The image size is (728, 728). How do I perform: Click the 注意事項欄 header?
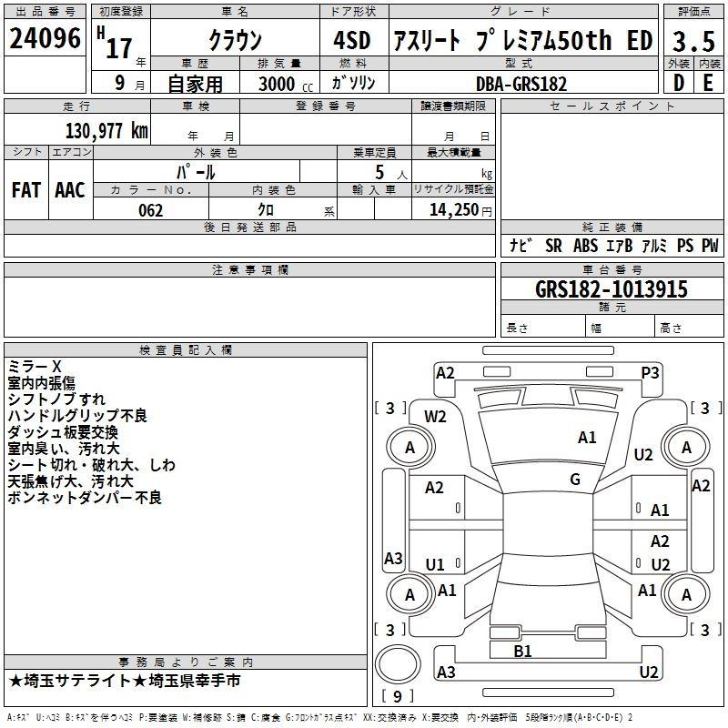pyautogui.click(x=250, y=270)
